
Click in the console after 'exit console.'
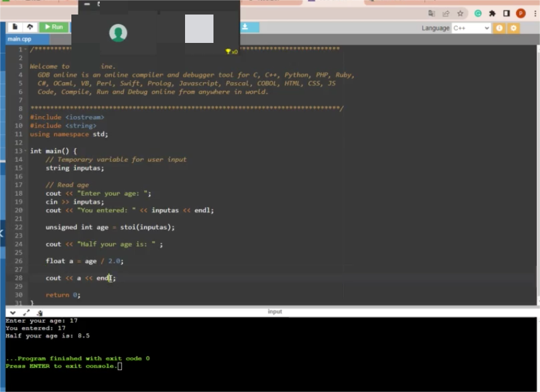pyautogui.click(x=120, y=367)
